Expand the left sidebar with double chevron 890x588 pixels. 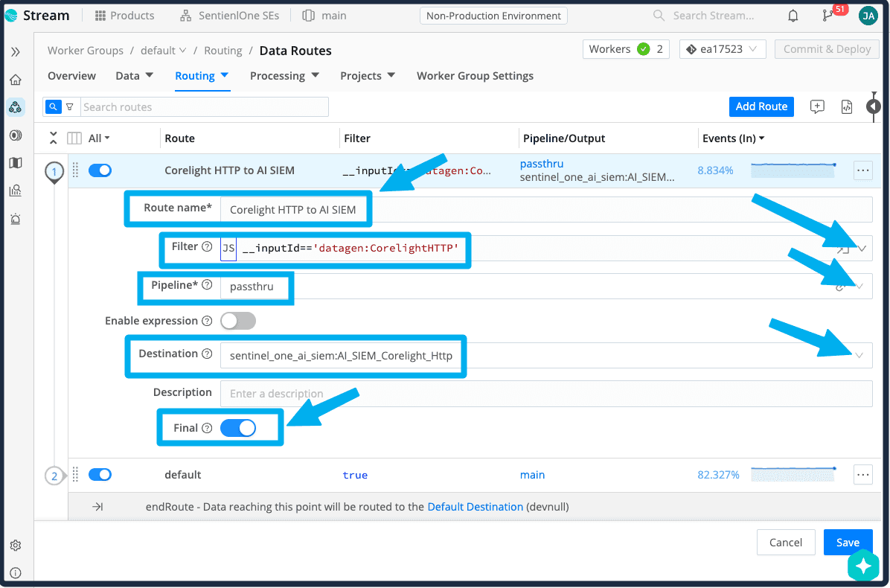point(16,52)
